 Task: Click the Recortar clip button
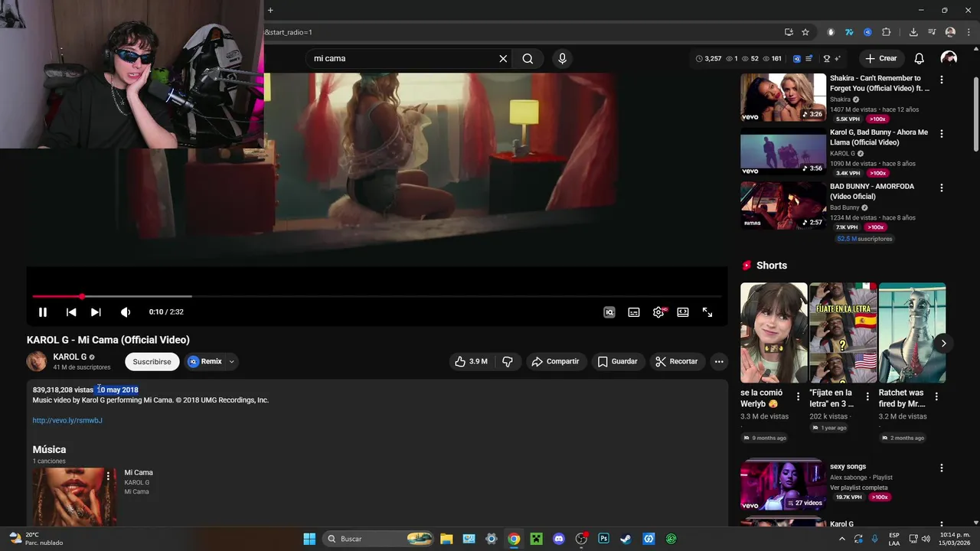[x=676, y=361]
